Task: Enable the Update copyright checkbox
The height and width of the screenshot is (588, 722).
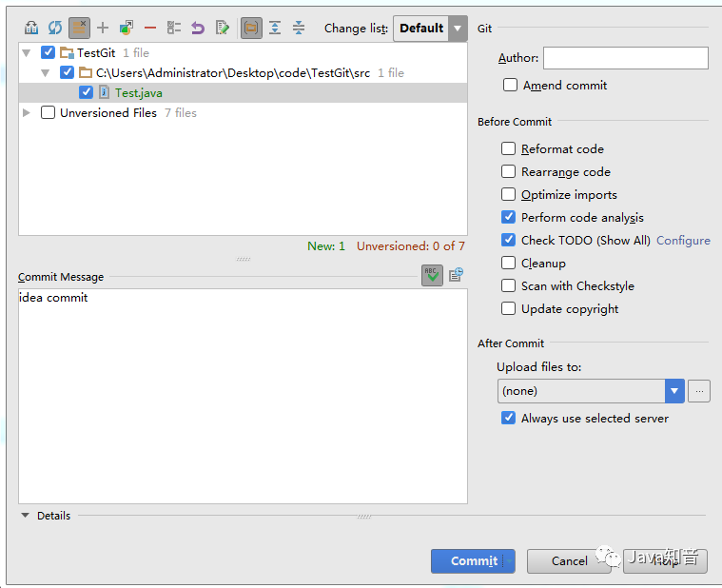Action: coord(508,308)
